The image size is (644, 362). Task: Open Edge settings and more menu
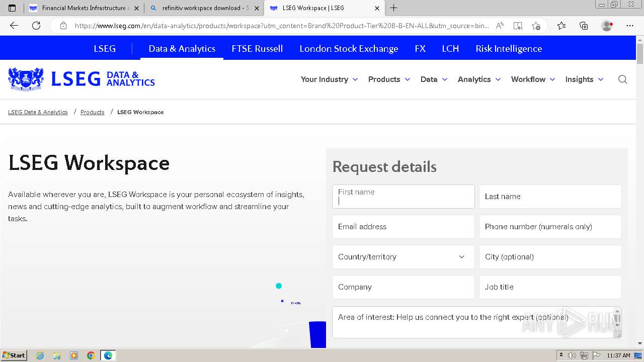click(630, 26)
